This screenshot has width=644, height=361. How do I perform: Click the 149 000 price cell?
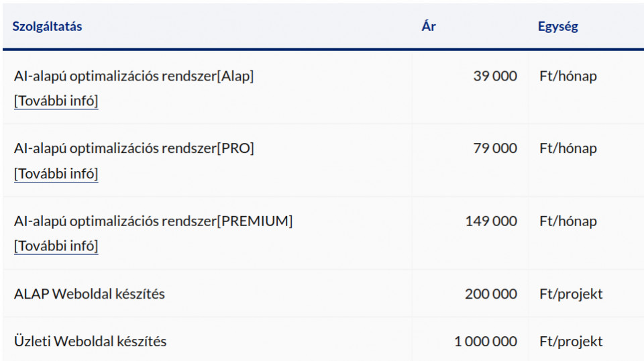click(491, 221)
